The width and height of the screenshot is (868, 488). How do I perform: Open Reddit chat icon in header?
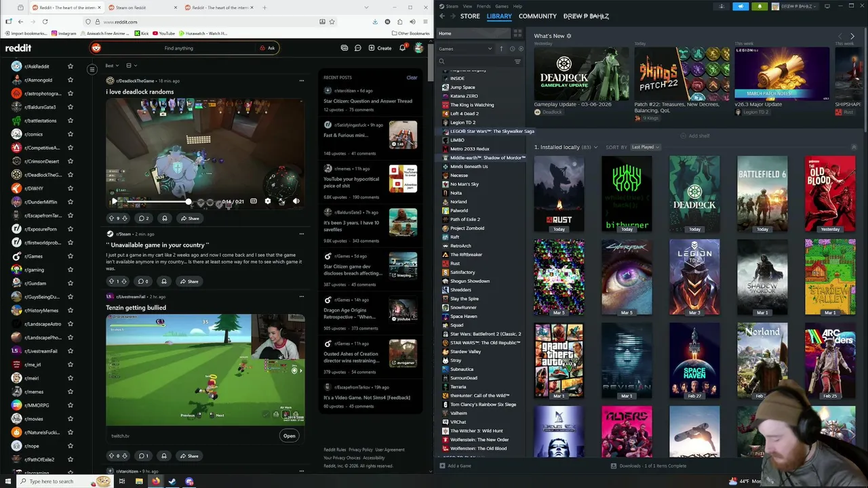click(357, 48)
